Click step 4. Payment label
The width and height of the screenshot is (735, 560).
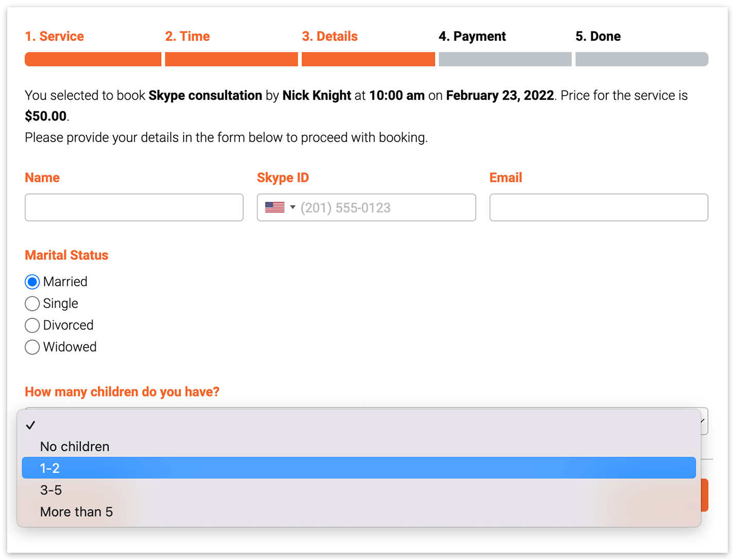point(472,36)
